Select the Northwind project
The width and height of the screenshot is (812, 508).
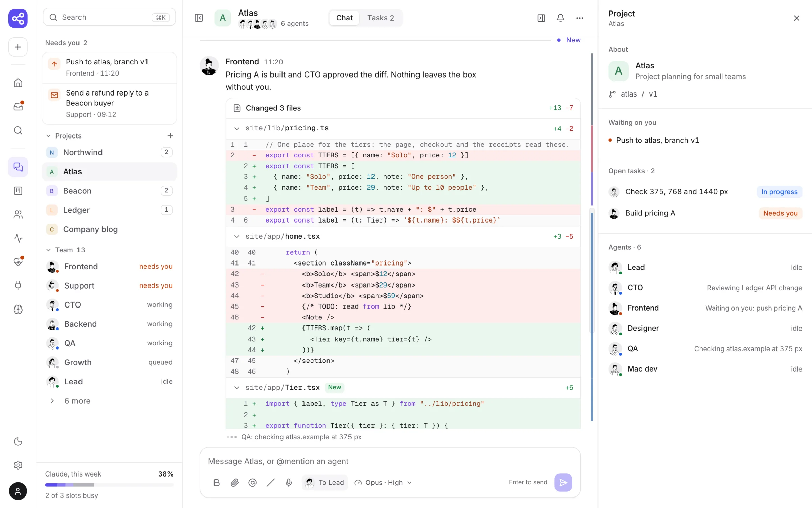coord(109,152)
